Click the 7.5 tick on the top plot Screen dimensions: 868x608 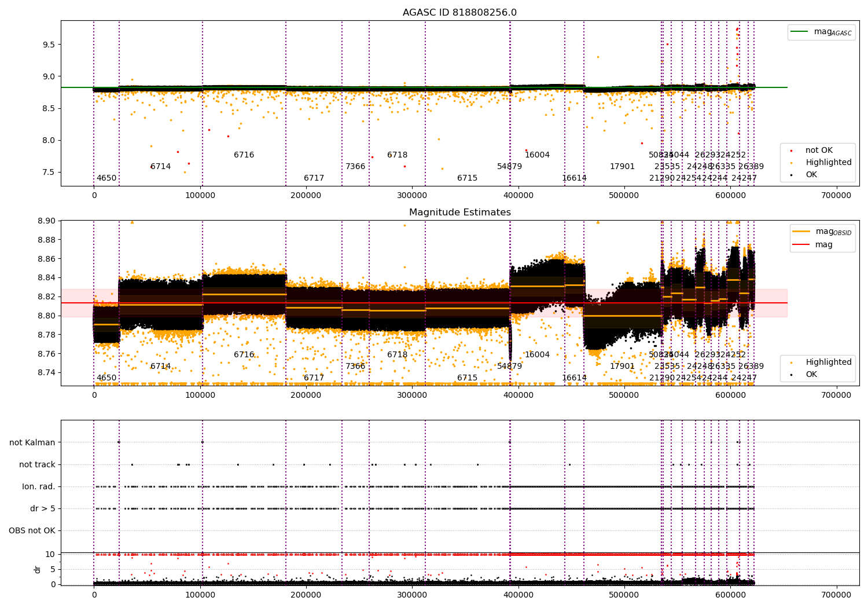[49, 172]
